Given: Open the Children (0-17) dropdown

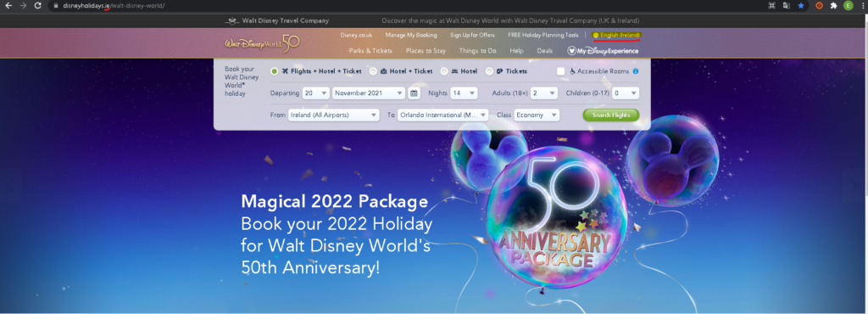Looking at the screenshot, I should pos(626,93).
